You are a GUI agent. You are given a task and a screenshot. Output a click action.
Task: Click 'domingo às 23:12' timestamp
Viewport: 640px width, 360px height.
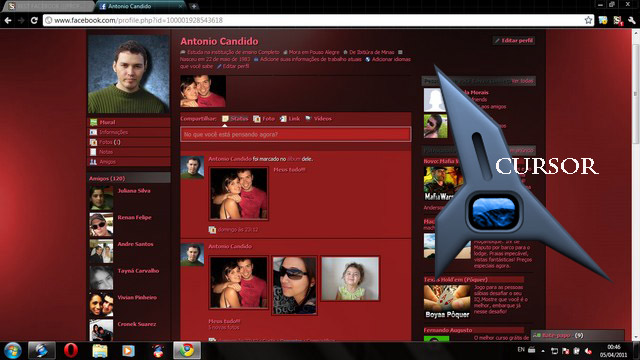[238, 230]
